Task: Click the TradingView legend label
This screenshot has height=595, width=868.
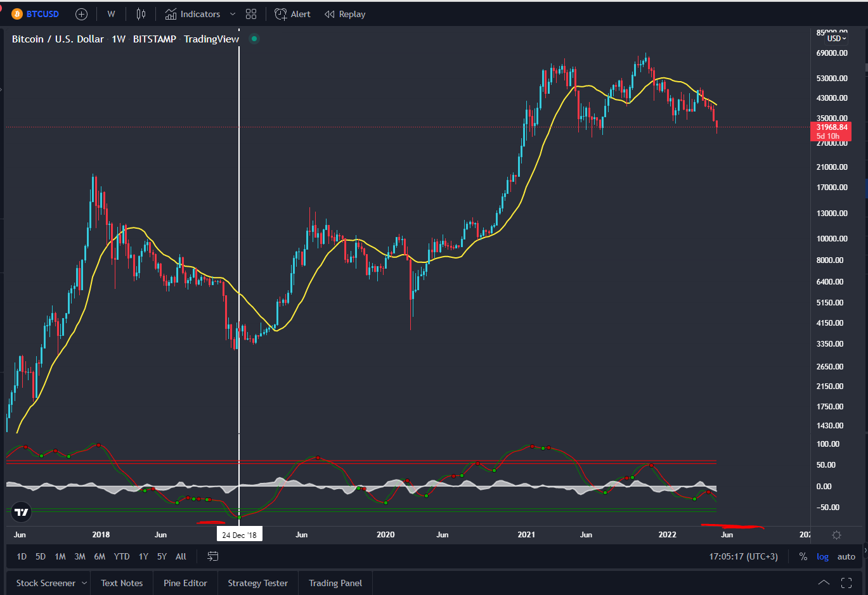Action: (212, 39)
